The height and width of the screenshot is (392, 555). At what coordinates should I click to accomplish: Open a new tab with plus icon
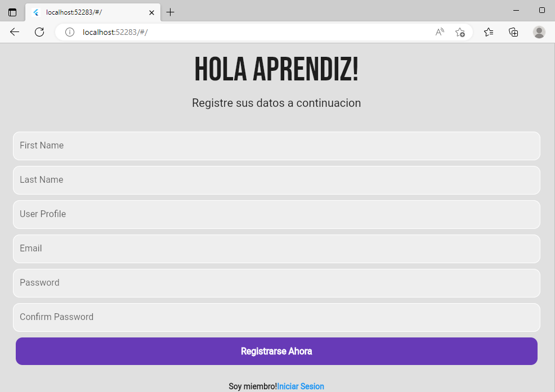tap(170, 12)
